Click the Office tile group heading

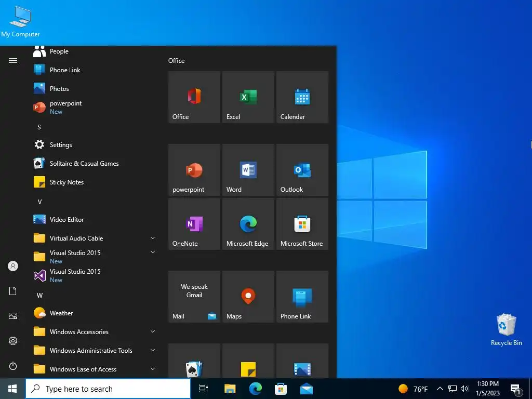tap(177, 61)
